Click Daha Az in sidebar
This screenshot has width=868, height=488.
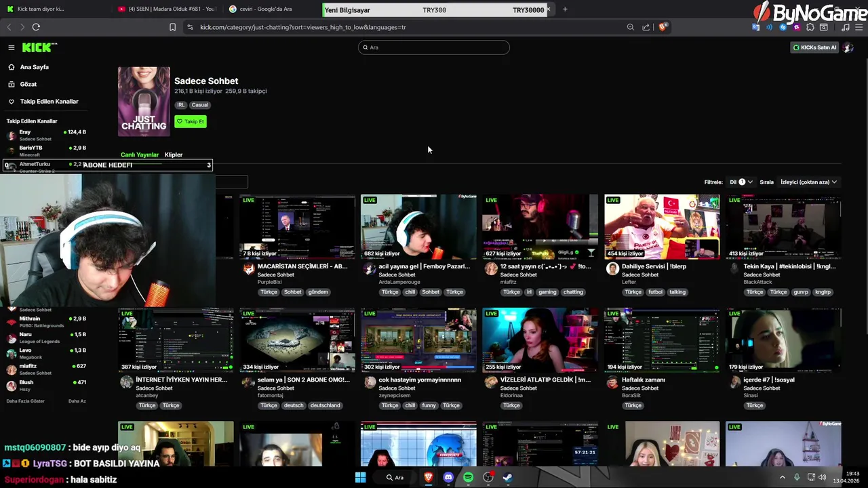77,401
